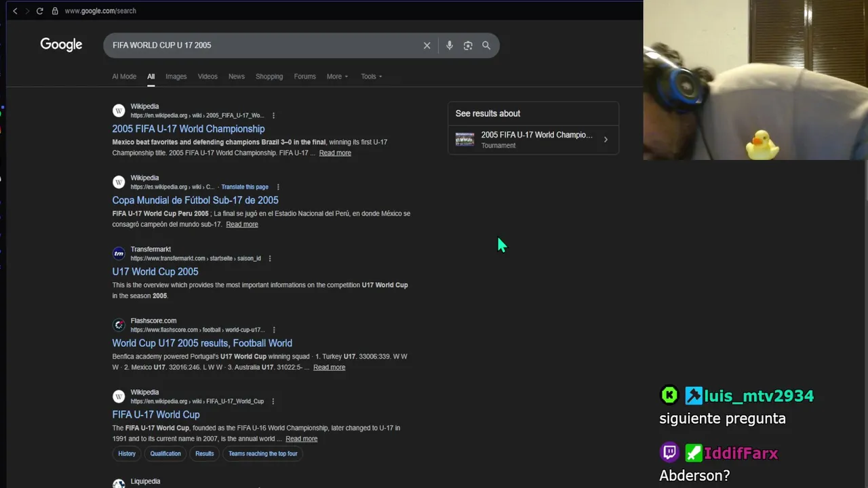Click Read more under Copa Mundial result
This screenshot has height=488, width=868.
[242, 224]
